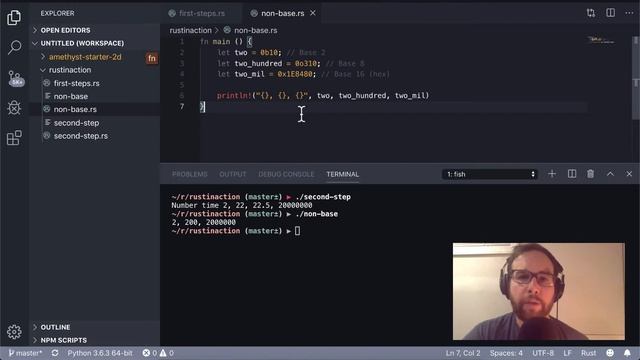Viewport: 640px width, 360px height.
Task: Maximize the panel with the up chevron
Action: click(x=610, y=174)
